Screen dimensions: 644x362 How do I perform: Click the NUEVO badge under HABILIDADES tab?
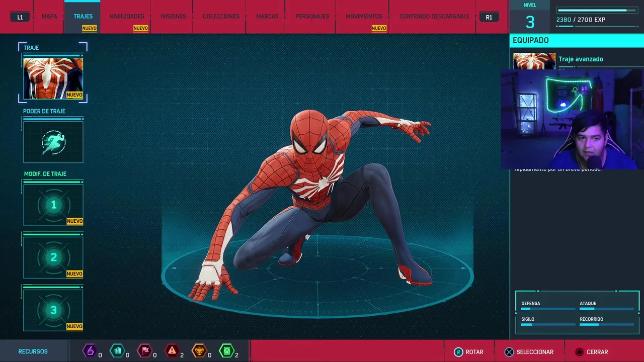(x=141, y=28)
